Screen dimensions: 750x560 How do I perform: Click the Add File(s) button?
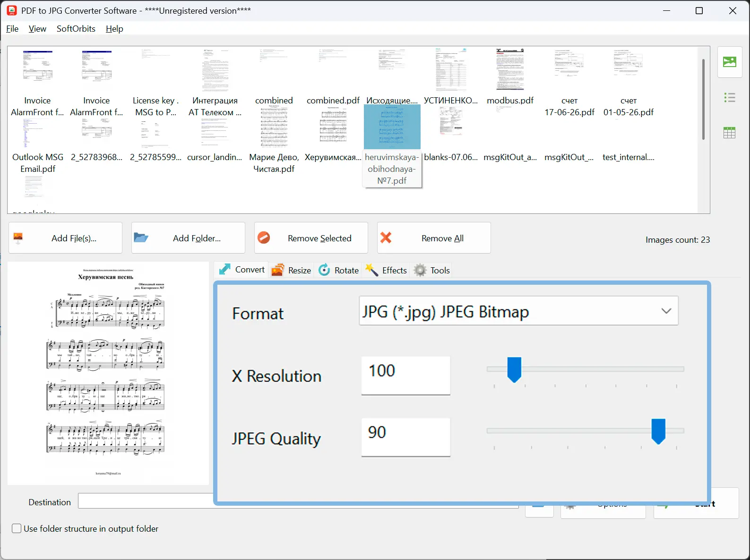(x=65, y=238)
